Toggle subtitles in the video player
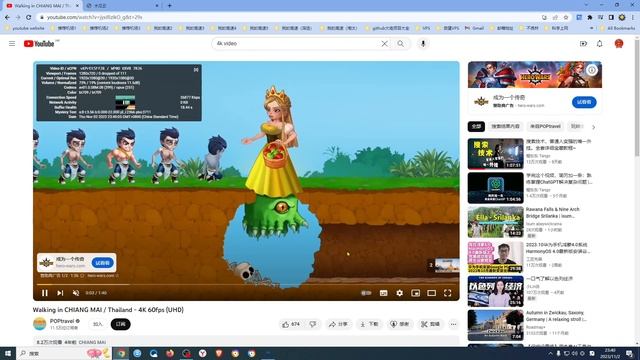640x360 pixels. [x=383, y=293]
